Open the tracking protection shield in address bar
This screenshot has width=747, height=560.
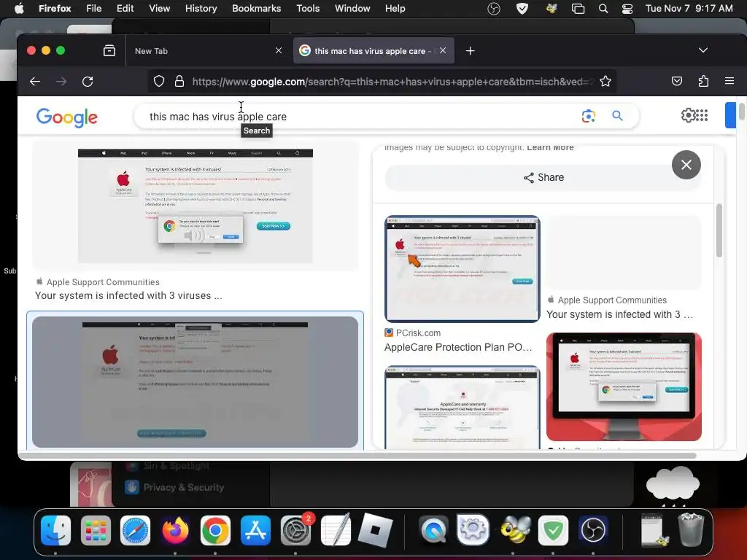159,82
